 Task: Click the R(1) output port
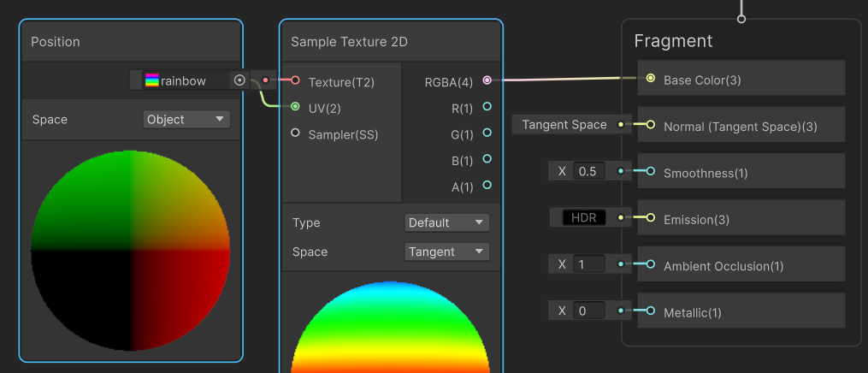[487, 106]
